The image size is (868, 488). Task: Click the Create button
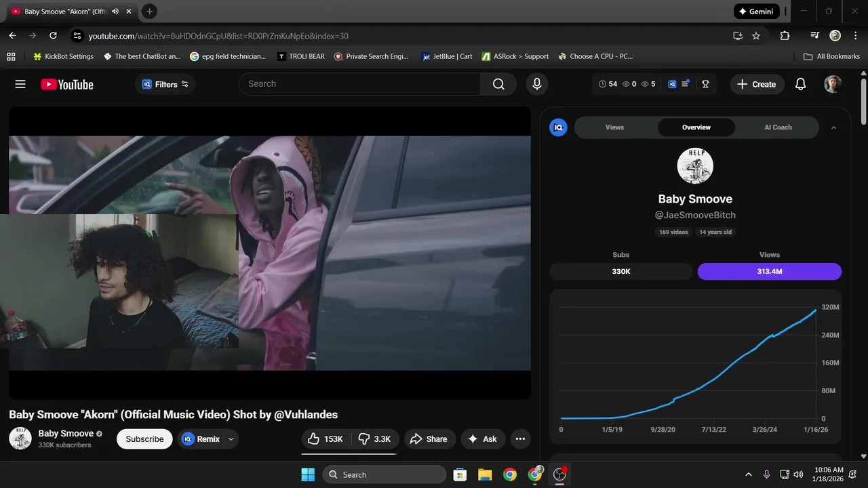click(x=757, y=84)
